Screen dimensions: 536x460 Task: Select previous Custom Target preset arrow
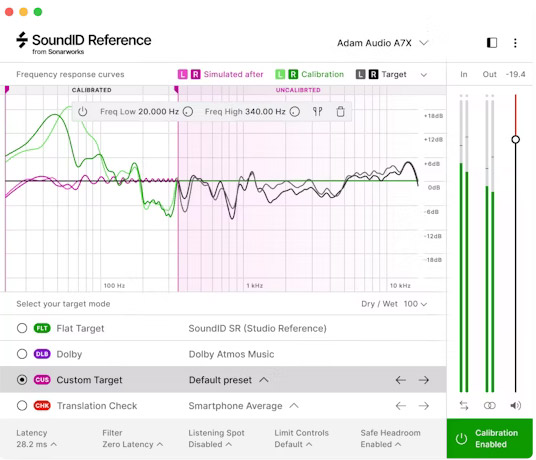coord(401,380)
